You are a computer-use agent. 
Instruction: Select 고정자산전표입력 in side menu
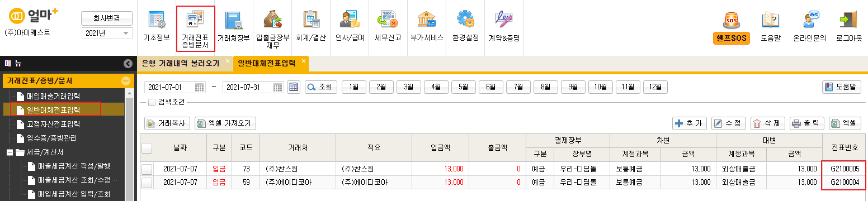click(53, 124)
